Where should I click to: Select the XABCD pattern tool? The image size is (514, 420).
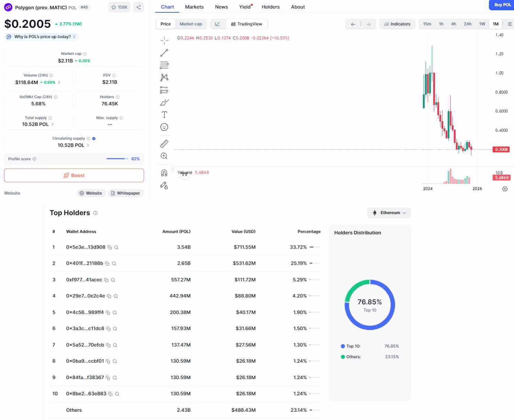coord(164,78)
